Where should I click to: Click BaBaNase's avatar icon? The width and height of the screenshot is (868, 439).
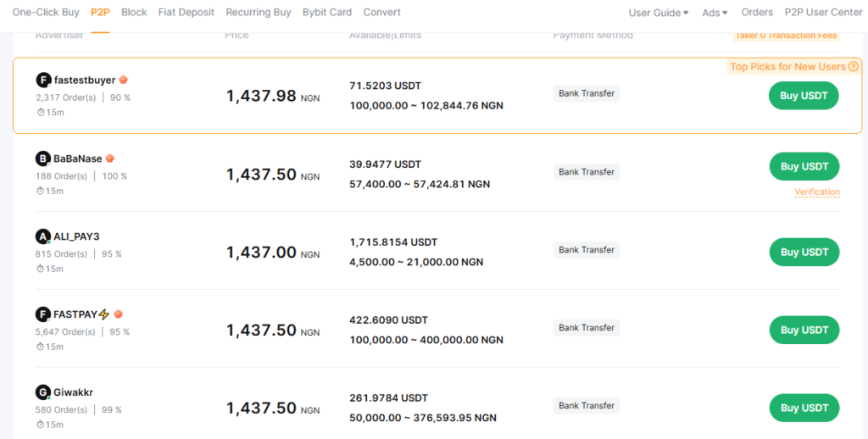42,158
